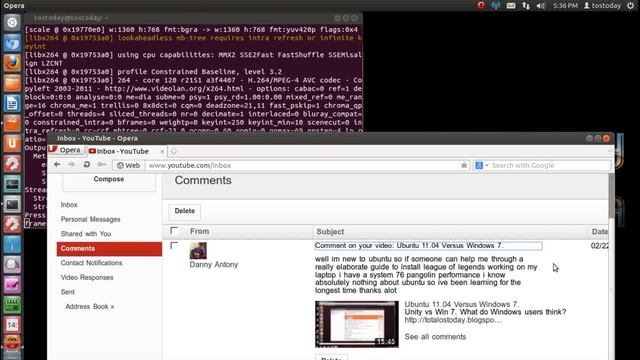Open Video Responses folder
Image resolution: width=640 pixels, height=360 pixels.
click(x=87, y=278)
